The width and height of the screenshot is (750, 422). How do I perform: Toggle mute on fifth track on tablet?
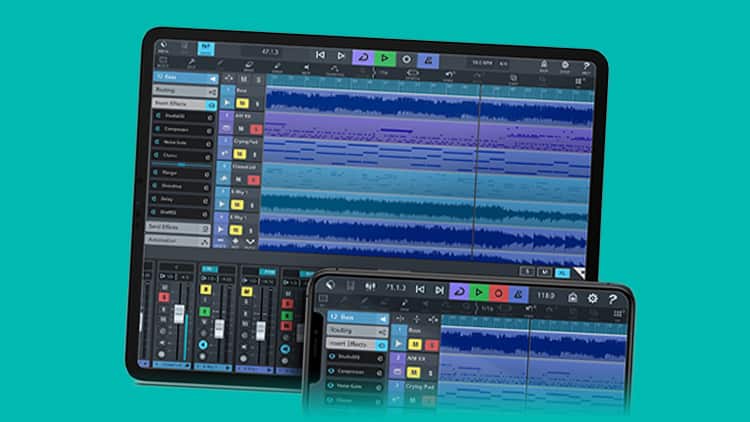click(x=237, y=204)
